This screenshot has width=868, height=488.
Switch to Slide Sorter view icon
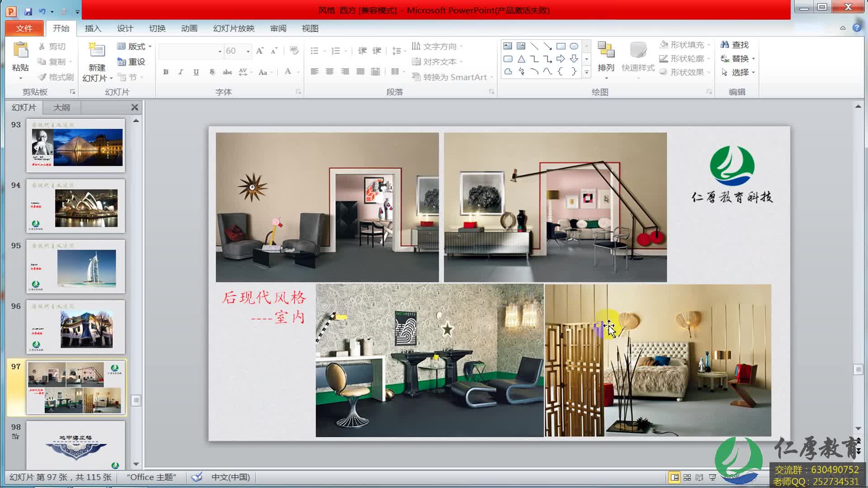point(687,477)
